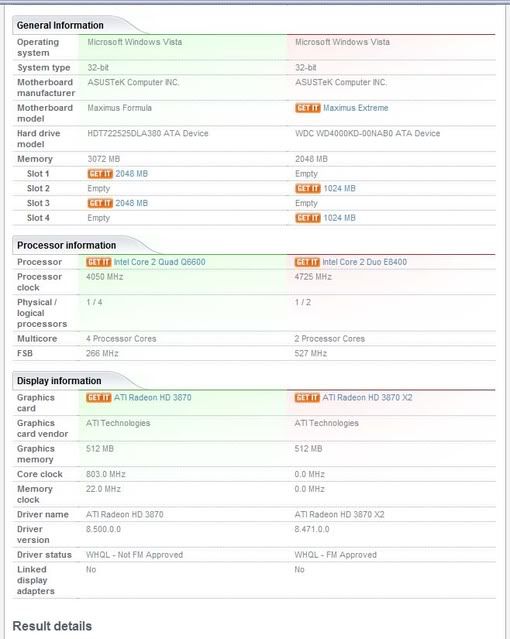510x639 pixels.
Task: Click the 22.0 MHz memory clock value
Action: click(x=103, y=489)
